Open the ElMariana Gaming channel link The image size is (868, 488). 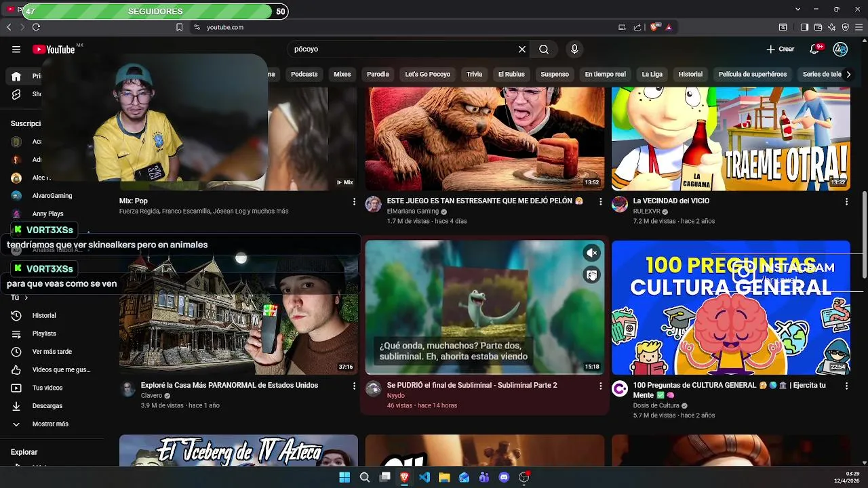(413, 211)
